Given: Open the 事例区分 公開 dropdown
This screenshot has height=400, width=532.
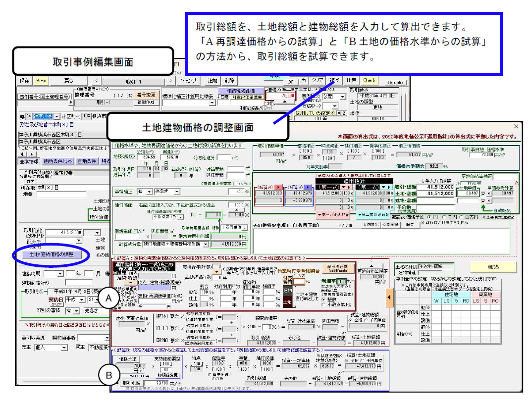Looking at the screenshot, I should click(x=343, y=97).
